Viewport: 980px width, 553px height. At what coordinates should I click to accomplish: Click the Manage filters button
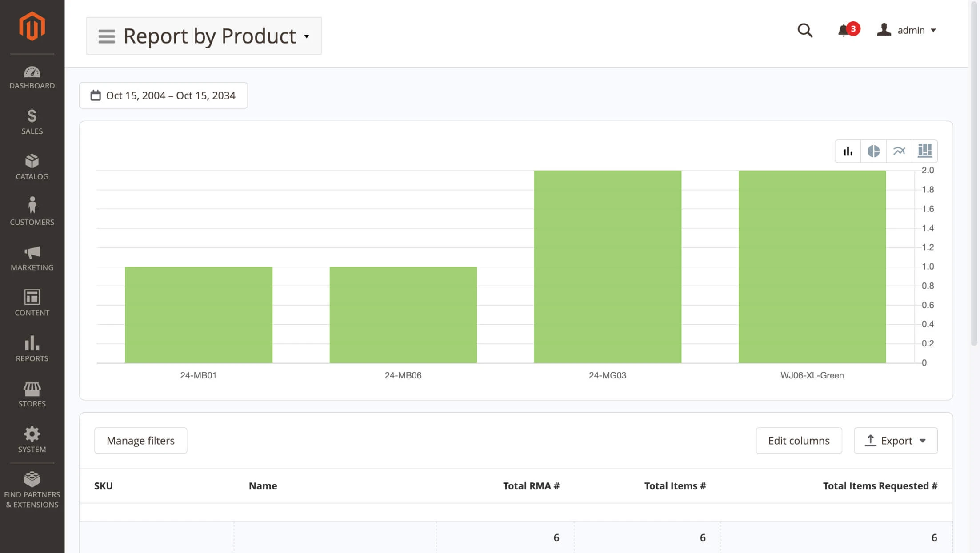[140, 440]
